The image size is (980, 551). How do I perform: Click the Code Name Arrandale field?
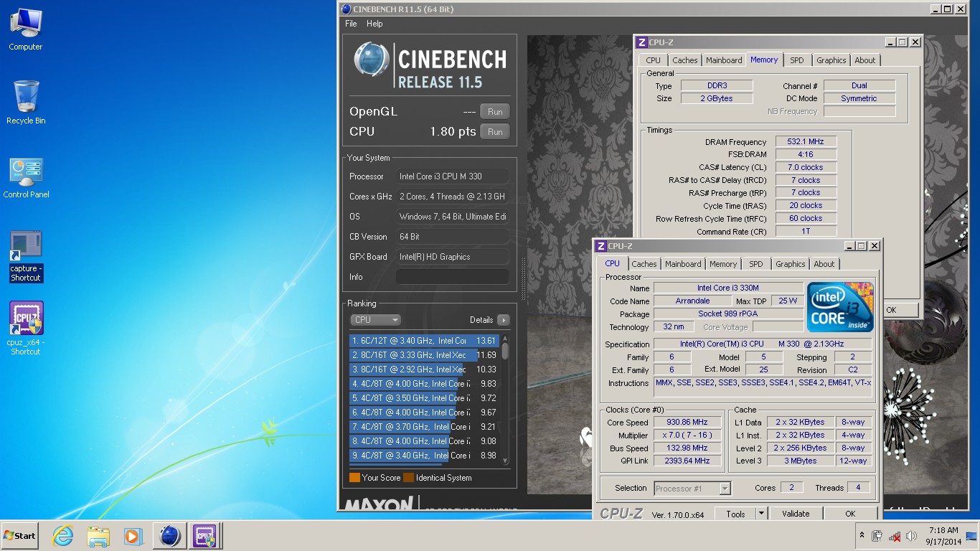pyautogui.click(x=692, y=301)
